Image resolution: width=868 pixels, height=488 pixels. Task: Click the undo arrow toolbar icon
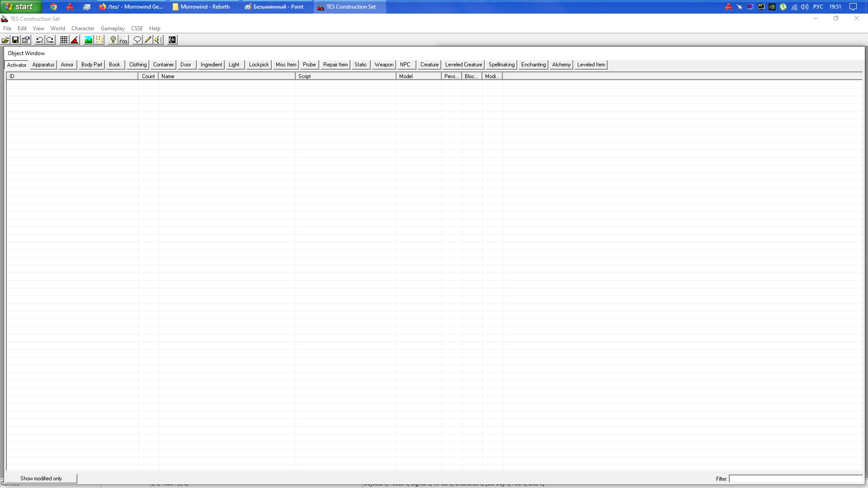(x=40, y=40)
